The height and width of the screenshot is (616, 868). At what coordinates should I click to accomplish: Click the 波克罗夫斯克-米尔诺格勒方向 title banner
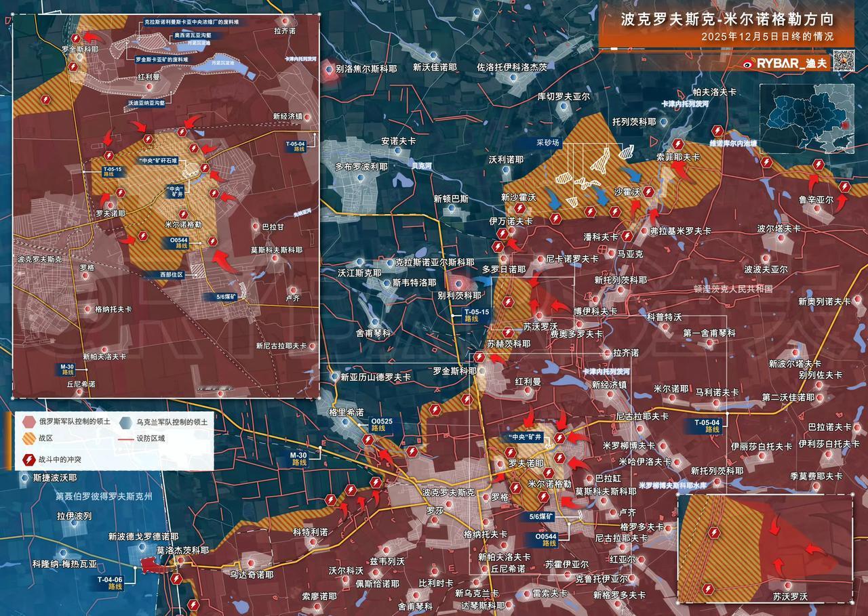727,20
